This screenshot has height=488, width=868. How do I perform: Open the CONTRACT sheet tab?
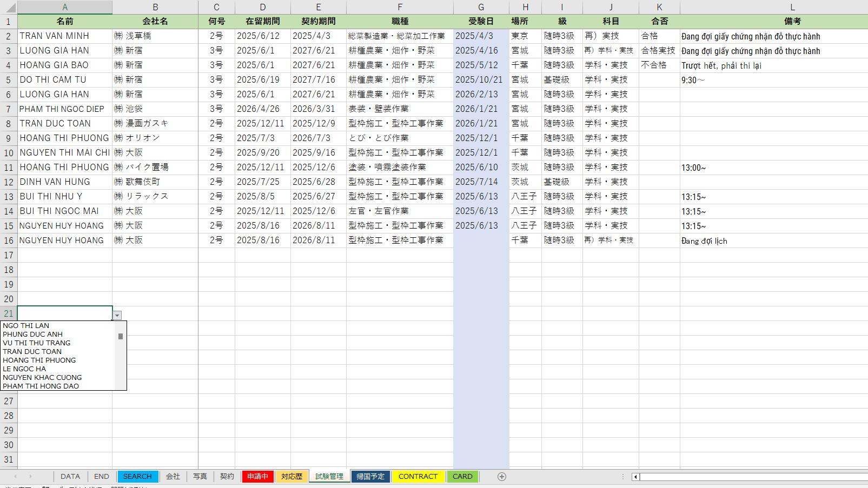(418, 477)
